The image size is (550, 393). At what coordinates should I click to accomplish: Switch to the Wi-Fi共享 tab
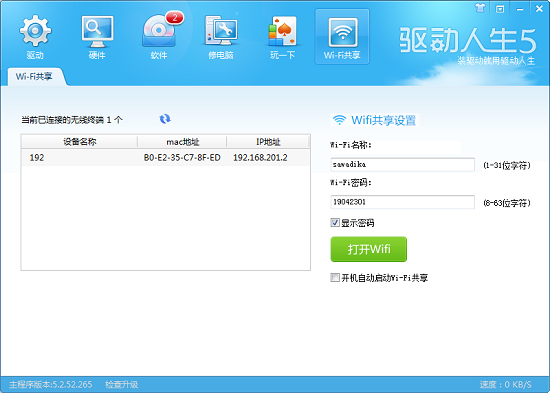pyautogui.click(x=34, y=76)
